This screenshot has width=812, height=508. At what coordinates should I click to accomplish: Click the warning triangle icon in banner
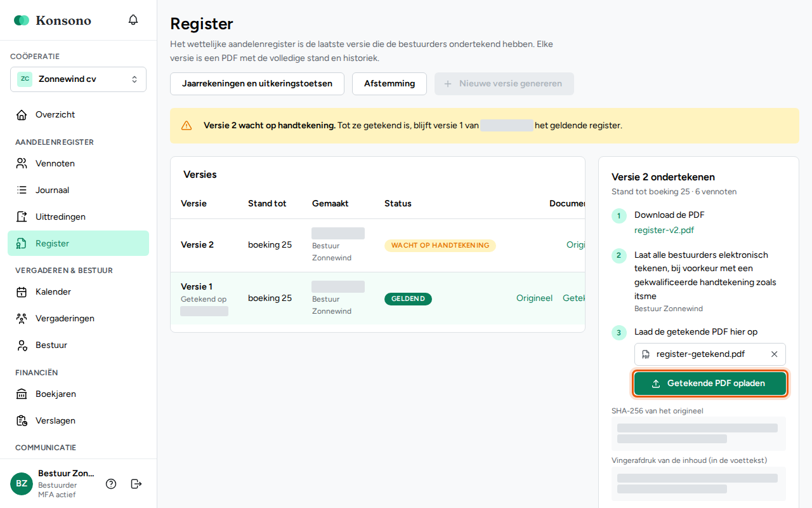pyautogui.click(x=187, y=126)
